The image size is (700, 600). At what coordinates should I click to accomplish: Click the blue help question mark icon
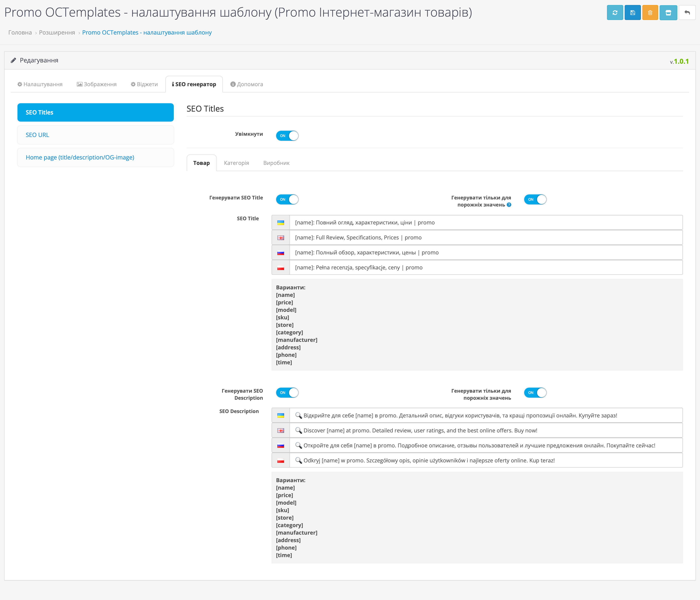click(509, 205)
